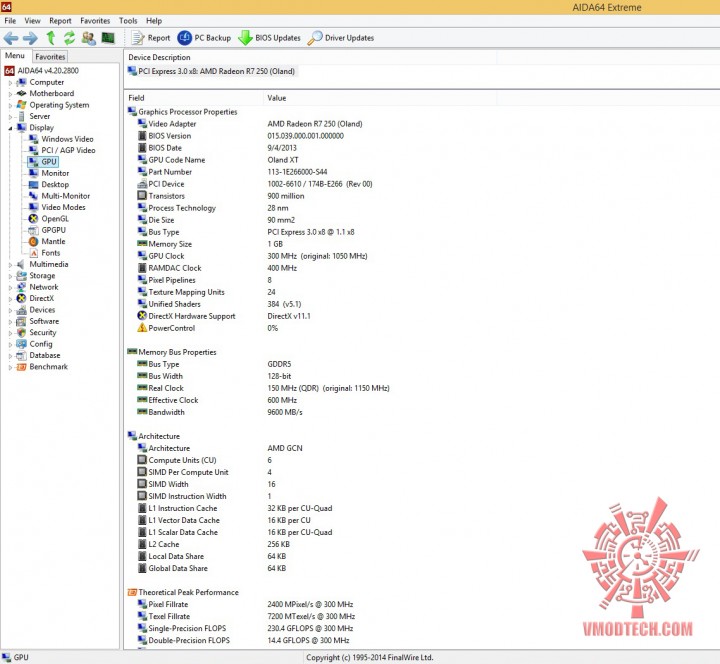Open the Tools menu

click(x=128, y=21)
